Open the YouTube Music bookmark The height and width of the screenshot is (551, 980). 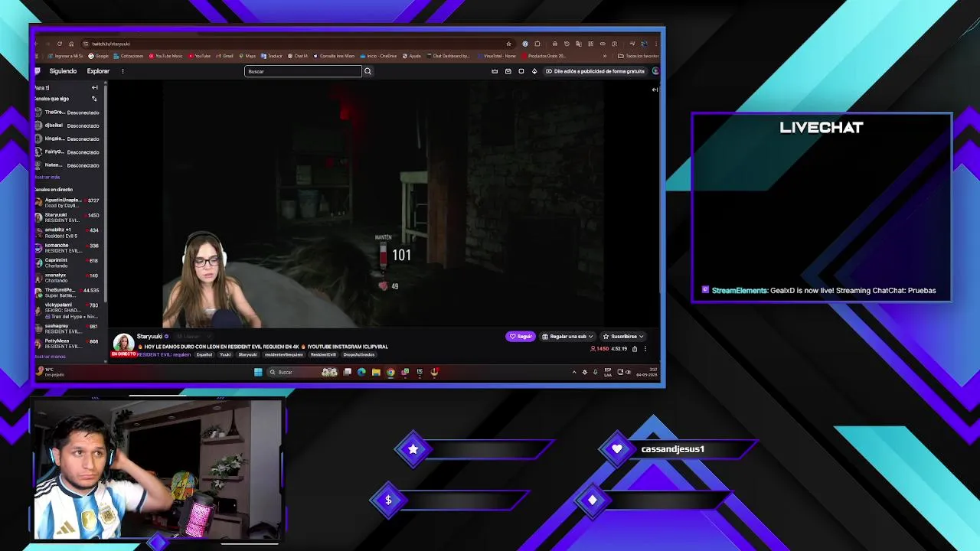[x=166, y=56]
